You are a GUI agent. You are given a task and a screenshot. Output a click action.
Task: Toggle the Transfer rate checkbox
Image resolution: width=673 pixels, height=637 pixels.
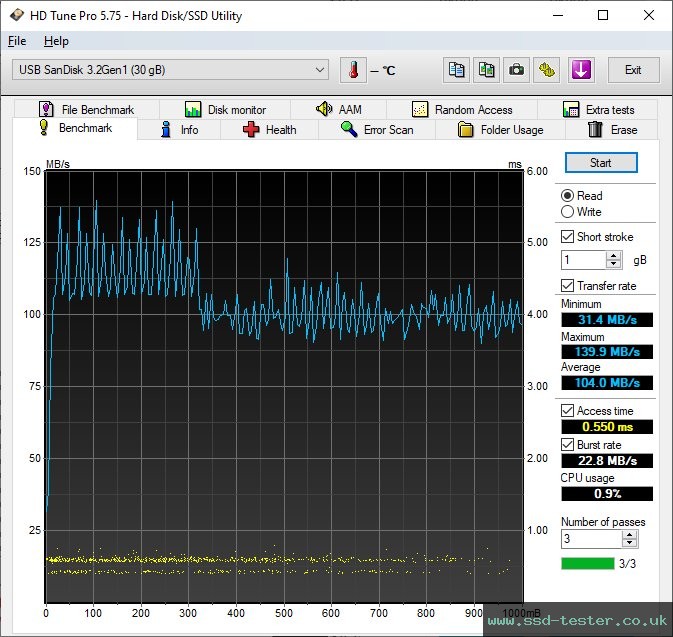click(567, 285)
